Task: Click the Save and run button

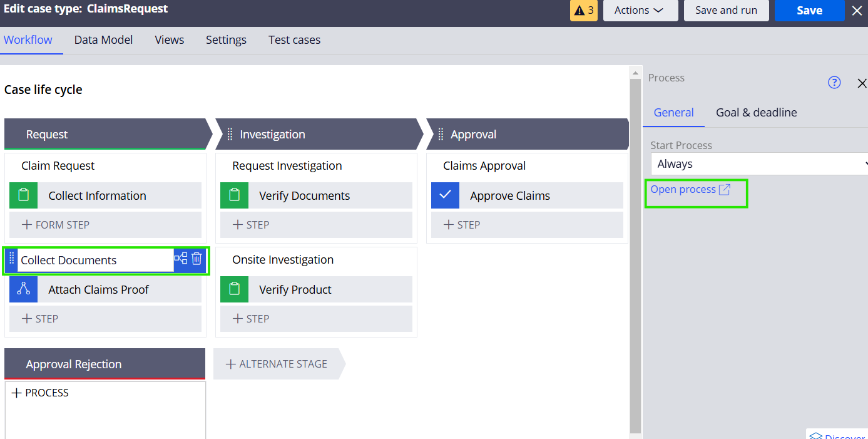Action: pyautogui.click(x=726, y=11)
